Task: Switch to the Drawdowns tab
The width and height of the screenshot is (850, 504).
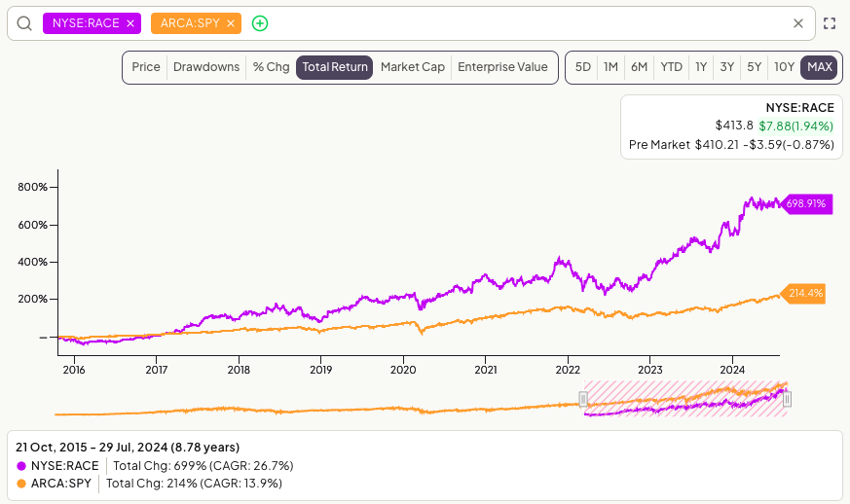Action: pos(206,67)
